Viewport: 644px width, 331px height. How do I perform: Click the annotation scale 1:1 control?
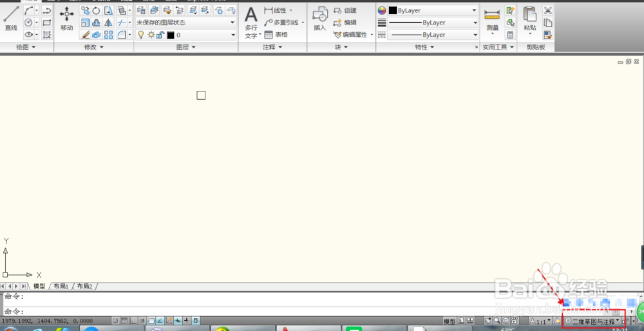[540, 321]
